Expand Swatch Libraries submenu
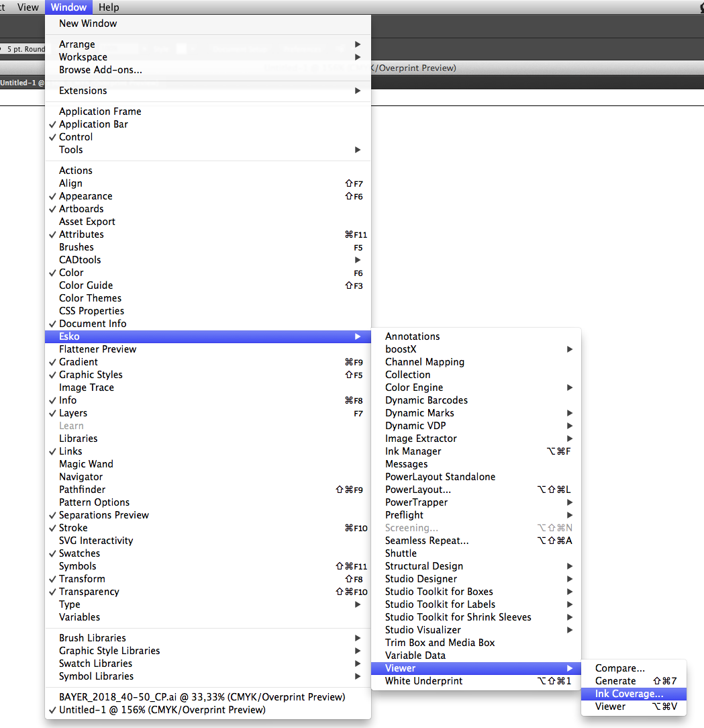The image size is (704, 728). point(208,664)
